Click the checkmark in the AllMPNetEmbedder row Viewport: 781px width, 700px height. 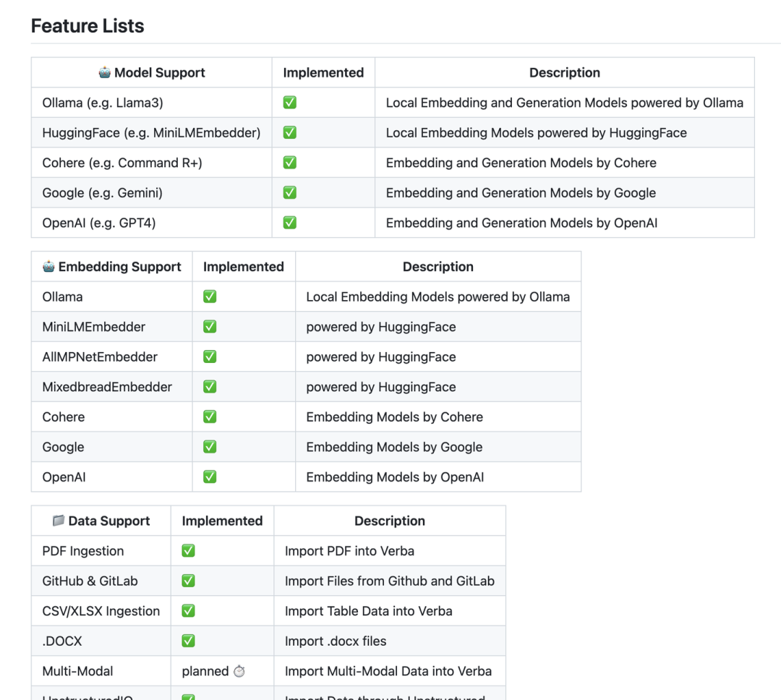[x=210, y=357]
